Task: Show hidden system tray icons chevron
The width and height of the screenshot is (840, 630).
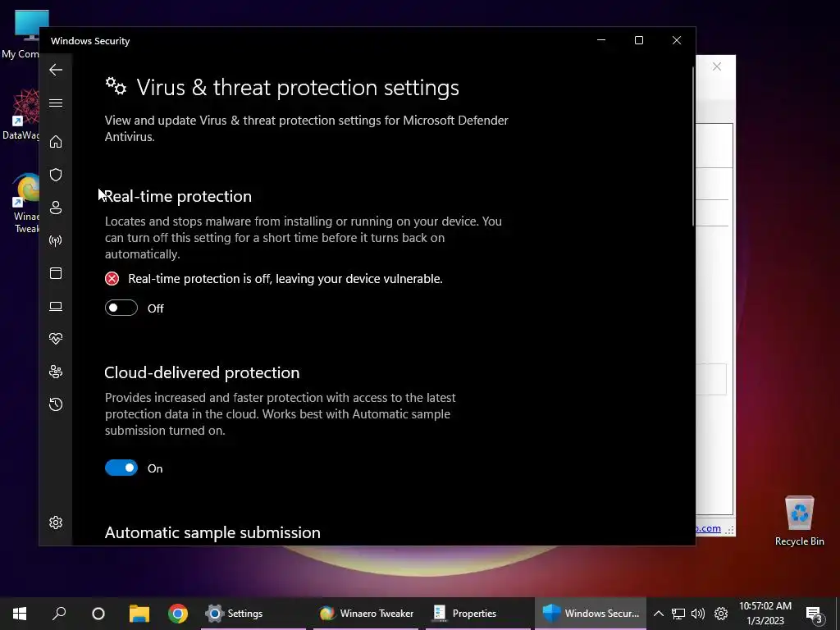Action: pyautogui.click(x=659, y=614)
